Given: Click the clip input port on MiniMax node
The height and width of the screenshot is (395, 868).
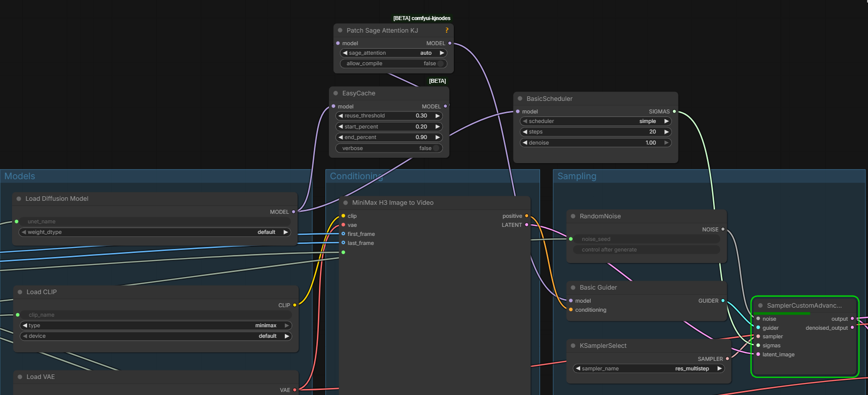Looking at the screenshot, I should [343, 216].
